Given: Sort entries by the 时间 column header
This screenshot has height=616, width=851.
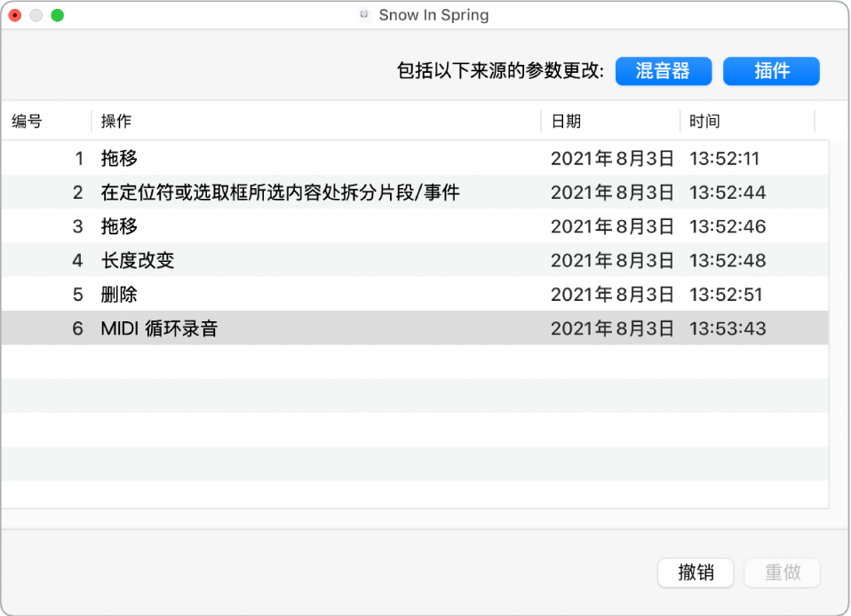Looking at the screenshot, I should tap(705, 121).
